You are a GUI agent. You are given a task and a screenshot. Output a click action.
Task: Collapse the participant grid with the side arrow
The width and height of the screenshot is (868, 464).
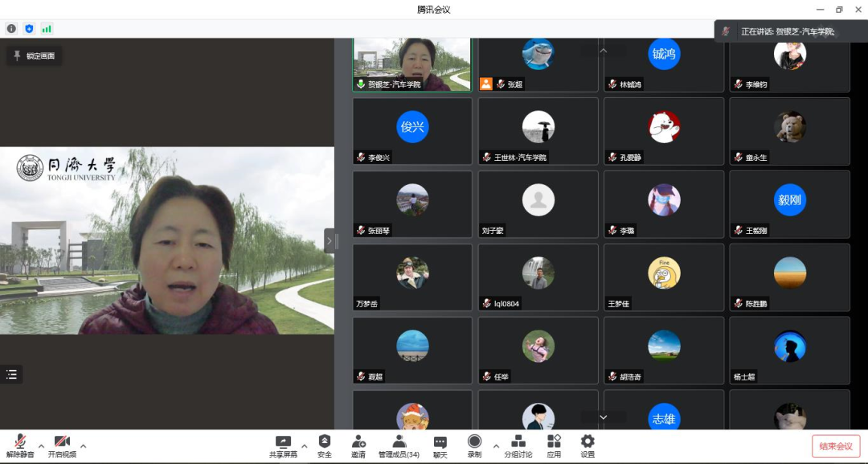[329, 240]
